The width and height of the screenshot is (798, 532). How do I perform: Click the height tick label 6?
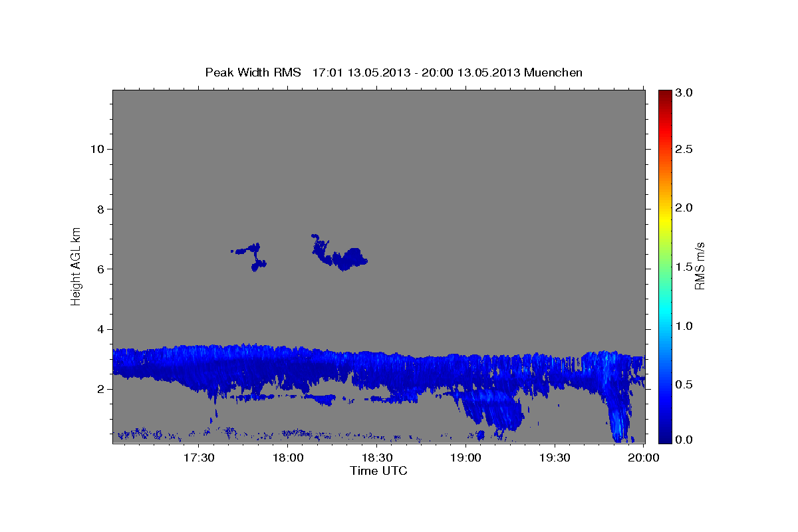pyautogui.click(x=99, y=269)
